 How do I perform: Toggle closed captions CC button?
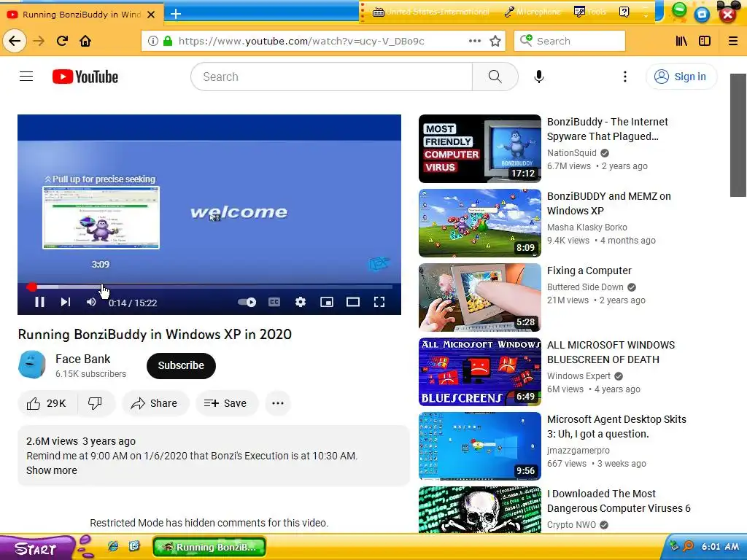(x=274, y=302)
